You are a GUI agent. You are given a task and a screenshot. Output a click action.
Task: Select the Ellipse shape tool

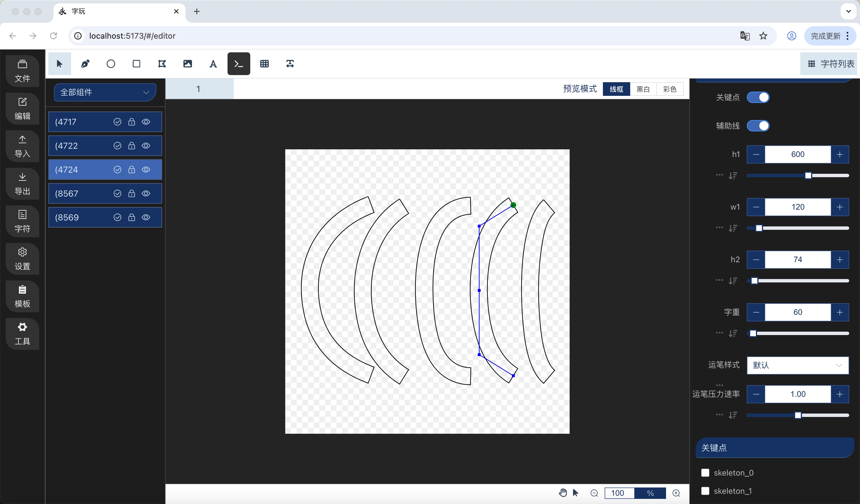111,64
